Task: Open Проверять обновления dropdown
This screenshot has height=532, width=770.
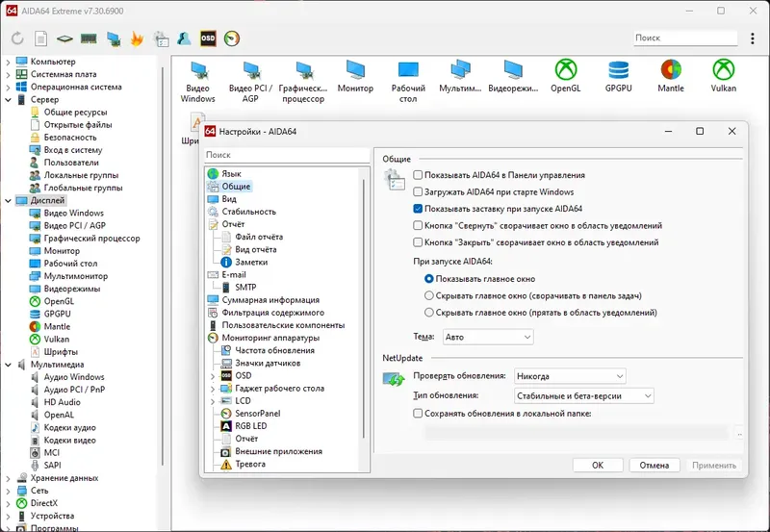Action: (x=570, y=376)
